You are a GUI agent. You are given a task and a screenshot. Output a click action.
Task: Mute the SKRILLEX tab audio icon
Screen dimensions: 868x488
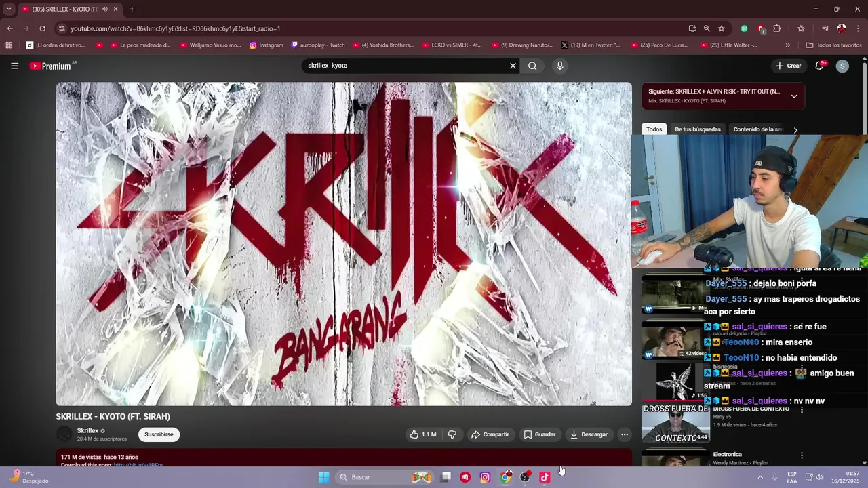point(104,9)
